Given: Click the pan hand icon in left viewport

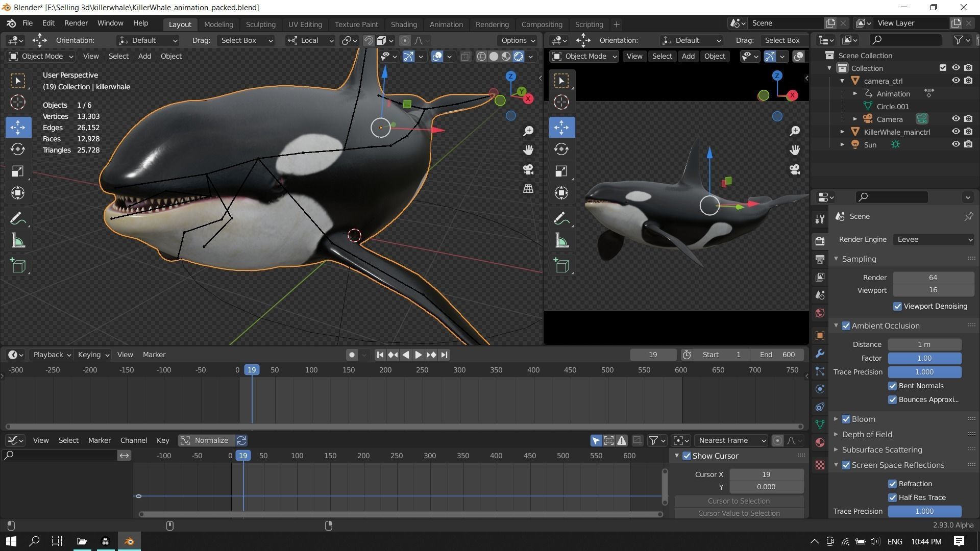Looking at the screenshot, I should tap(528, 150).
